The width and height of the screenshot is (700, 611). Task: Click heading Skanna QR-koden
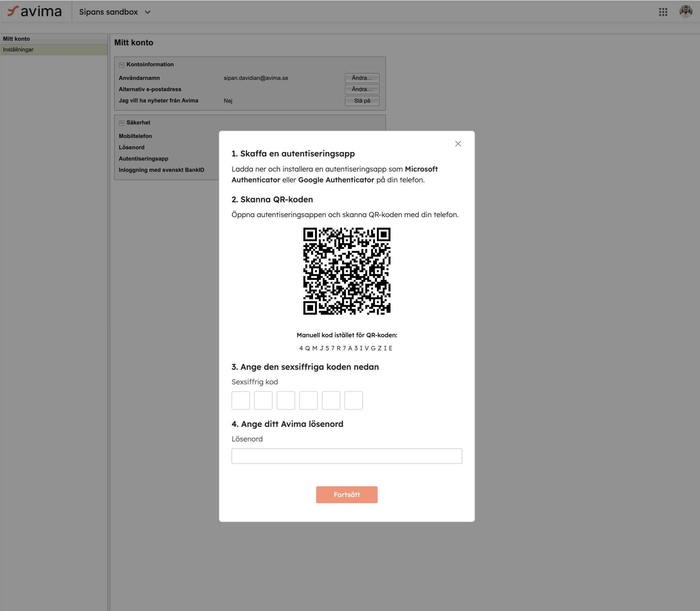(272, 199)
